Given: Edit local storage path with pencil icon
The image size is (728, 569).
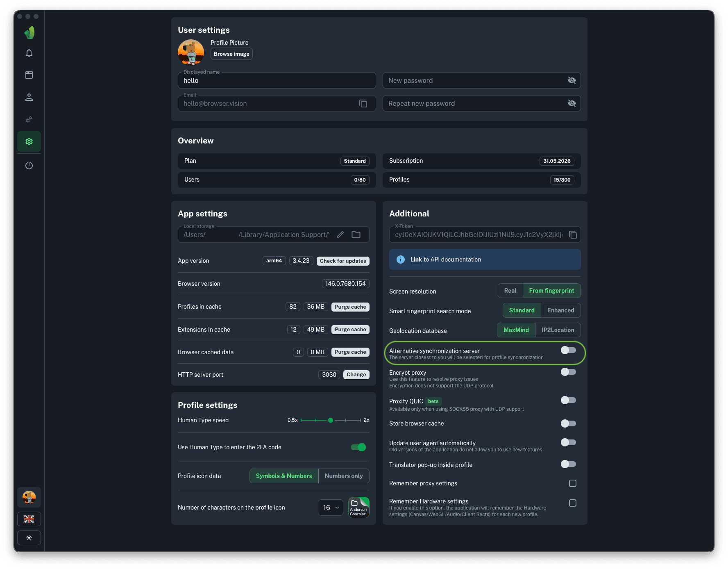Looking at the screenshot, I should click(340, 235).
